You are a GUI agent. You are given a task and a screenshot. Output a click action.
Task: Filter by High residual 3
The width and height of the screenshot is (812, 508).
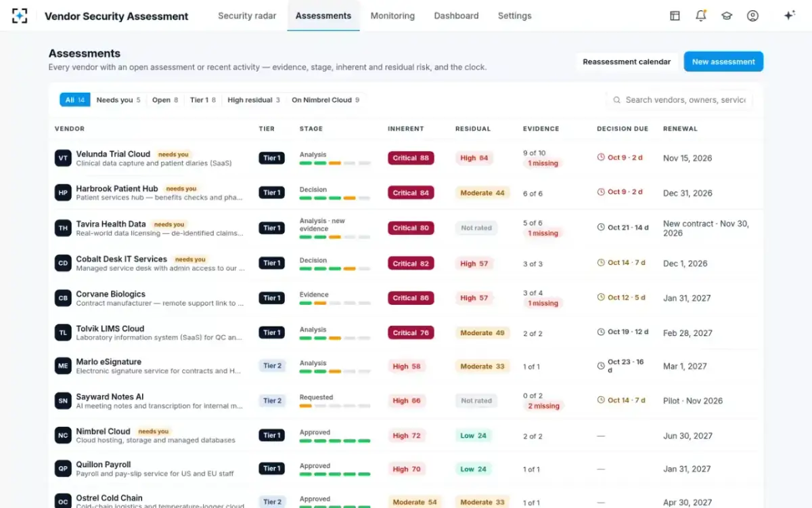(254, 100)
